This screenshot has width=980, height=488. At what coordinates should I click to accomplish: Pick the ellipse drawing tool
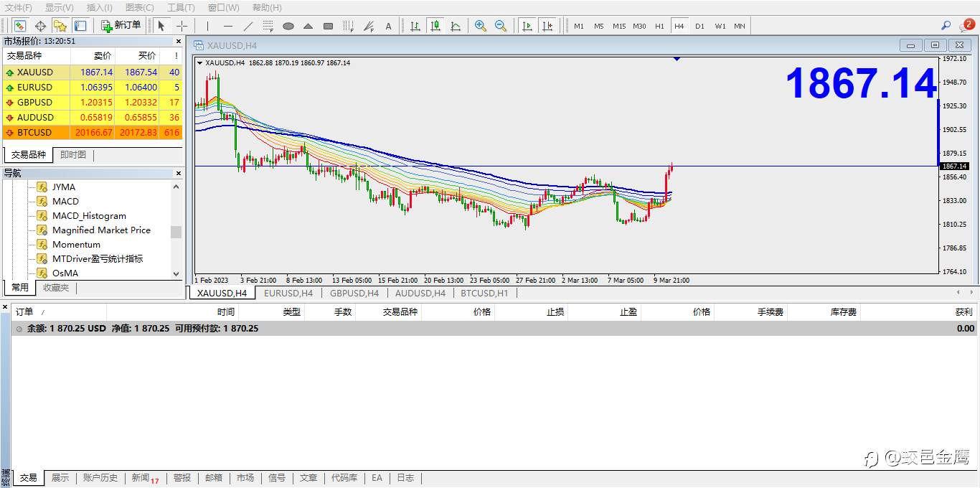[x=288, y=26]
